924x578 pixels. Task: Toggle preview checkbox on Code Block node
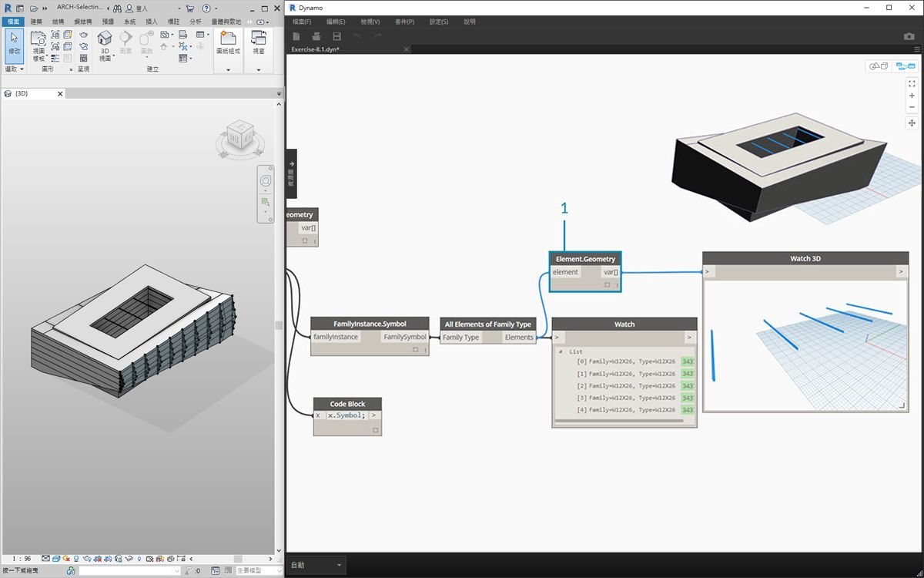coord(376,430)
